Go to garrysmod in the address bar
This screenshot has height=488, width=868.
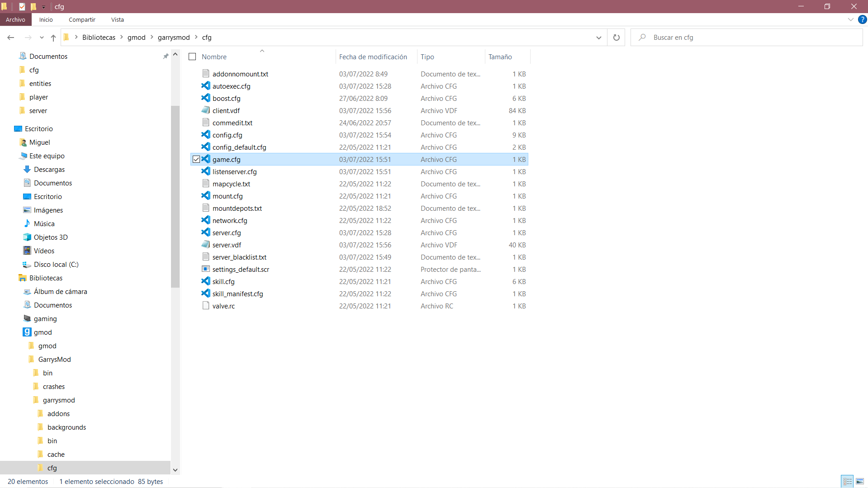coord(174,38)
